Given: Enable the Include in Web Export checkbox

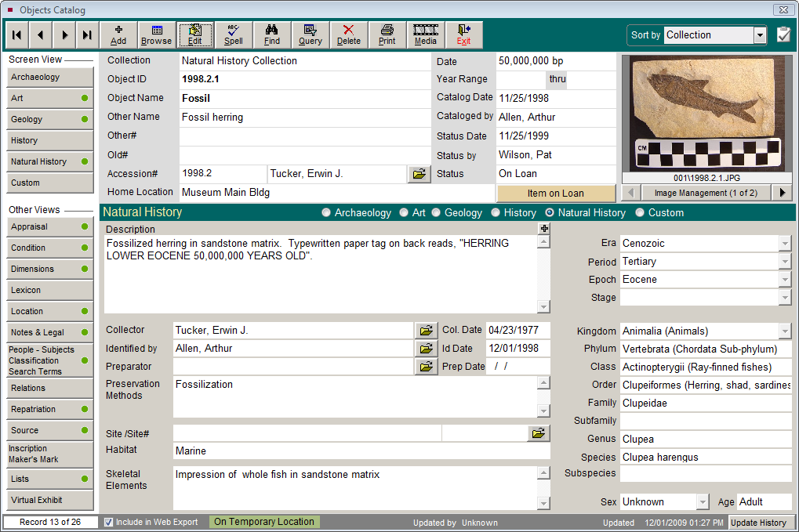Looking at the screenshot, I should point(107,522).
